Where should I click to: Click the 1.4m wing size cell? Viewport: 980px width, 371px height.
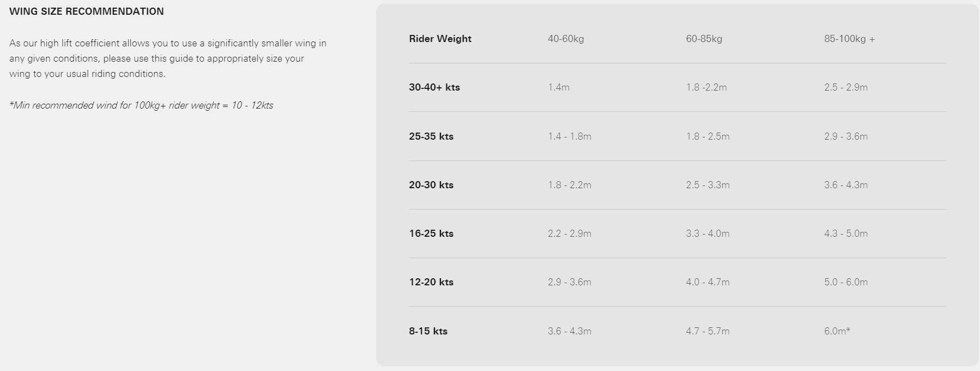point(558,87)
